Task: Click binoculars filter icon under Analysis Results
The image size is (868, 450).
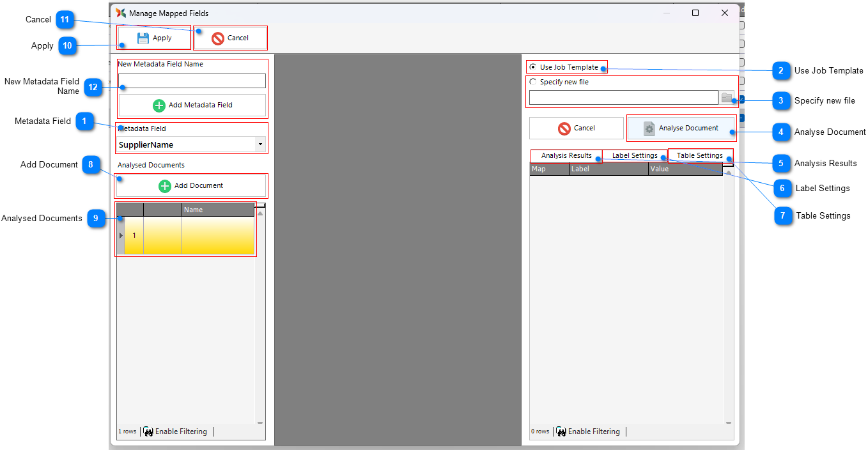Action: point(561,431)
